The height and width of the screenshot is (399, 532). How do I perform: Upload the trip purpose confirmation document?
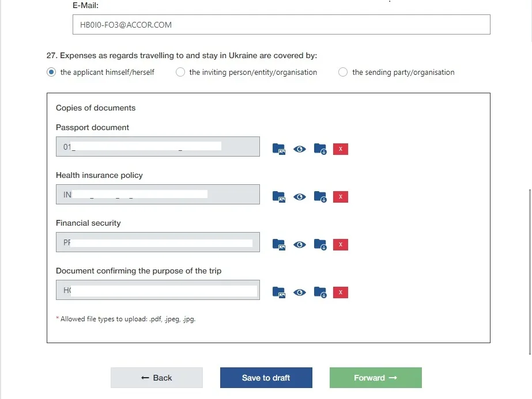[279, 292]
